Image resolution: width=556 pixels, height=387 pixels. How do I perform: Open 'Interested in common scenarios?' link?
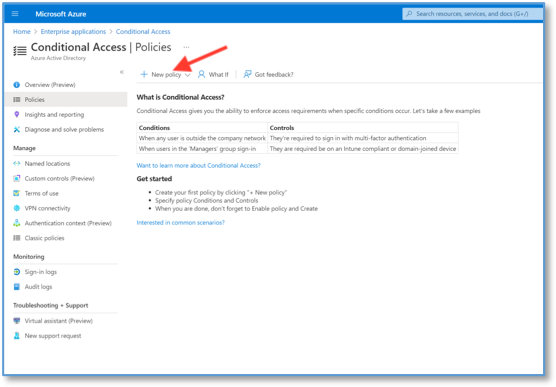coord(180,222)
